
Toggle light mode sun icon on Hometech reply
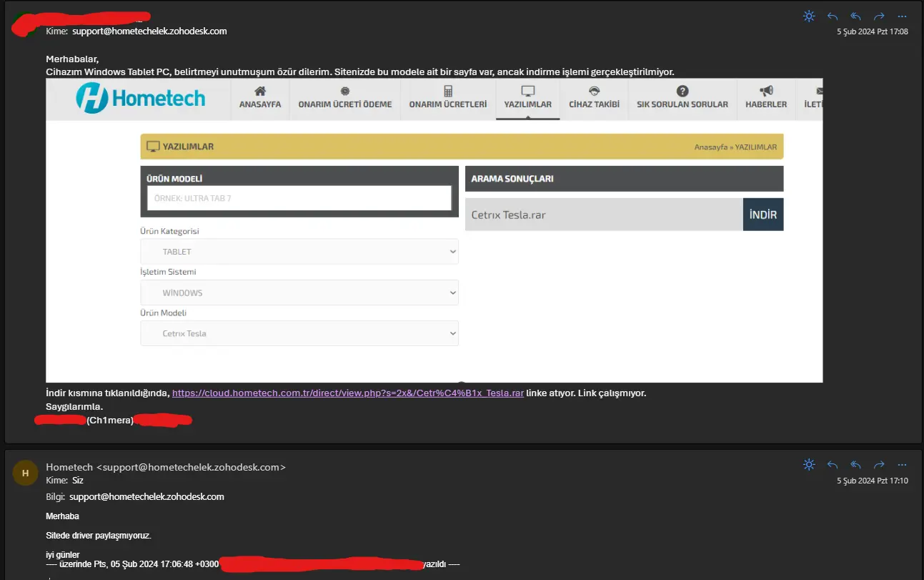pos(809,464)
